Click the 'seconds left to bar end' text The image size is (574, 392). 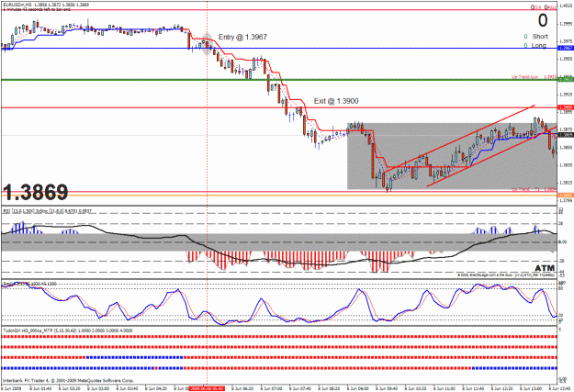click(x=37, y=9)
